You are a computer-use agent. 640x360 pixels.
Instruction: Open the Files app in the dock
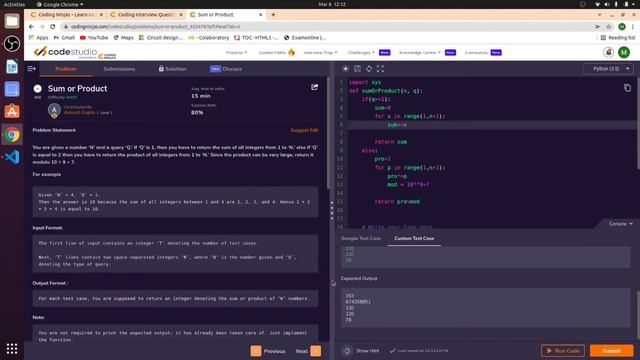tap(12, 21)
